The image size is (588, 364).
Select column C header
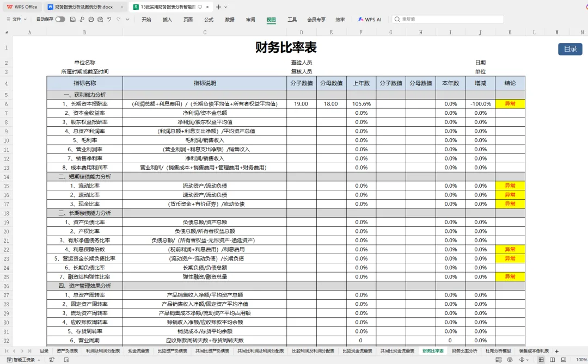tap(205, 33)
